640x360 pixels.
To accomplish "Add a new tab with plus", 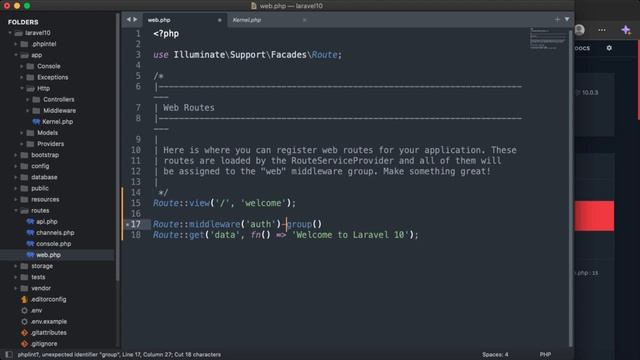I will pyautogui.click(x=557, y=19).
